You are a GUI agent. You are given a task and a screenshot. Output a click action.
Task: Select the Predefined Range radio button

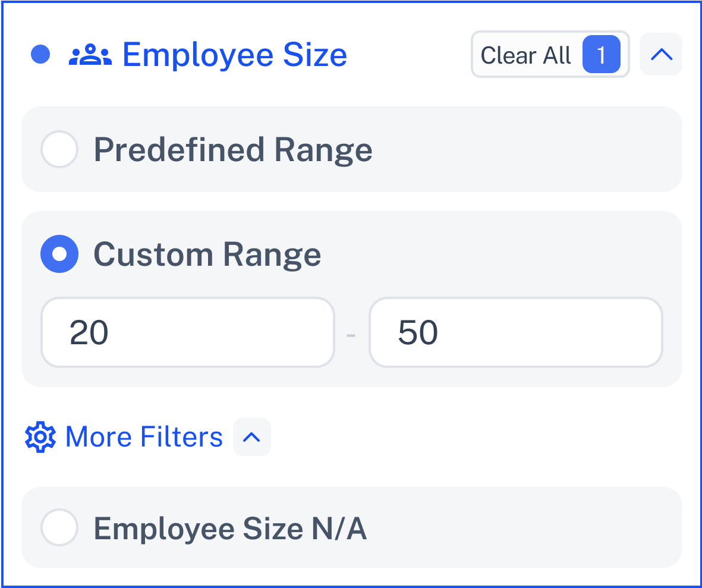click(x=59, y=149)
